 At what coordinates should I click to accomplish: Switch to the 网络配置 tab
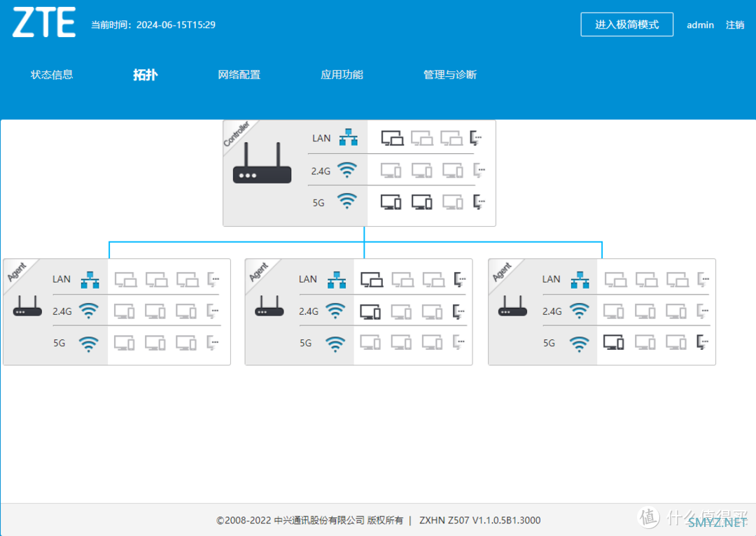(239, 75)
